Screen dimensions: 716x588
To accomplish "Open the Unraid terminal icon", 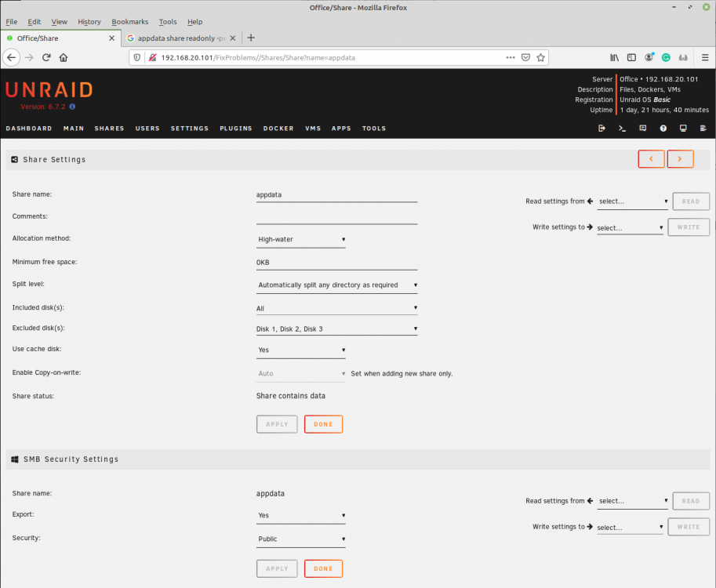I will pos(622,129).
